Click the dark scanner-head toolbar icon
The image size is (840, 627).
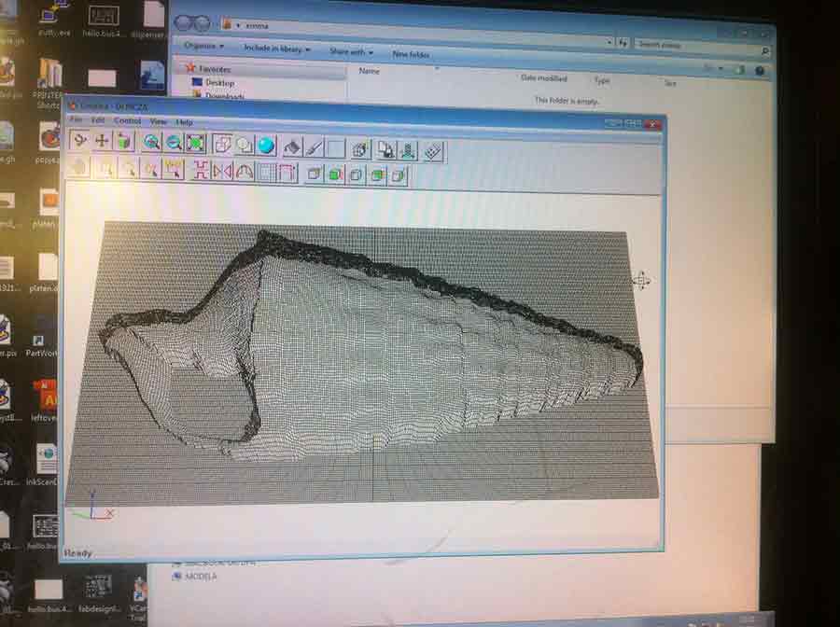[x=292, y=146]
